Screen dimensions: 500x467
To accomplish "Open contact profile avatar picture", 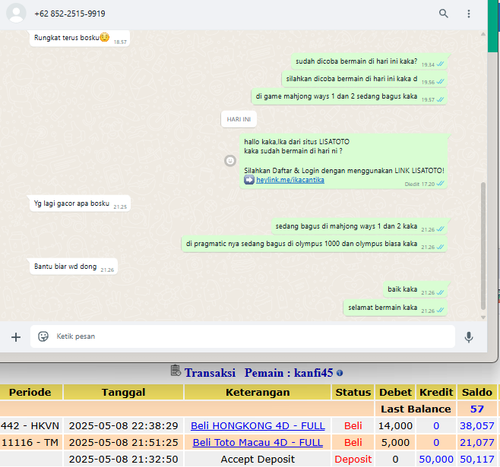I will [x=16, y=13].
